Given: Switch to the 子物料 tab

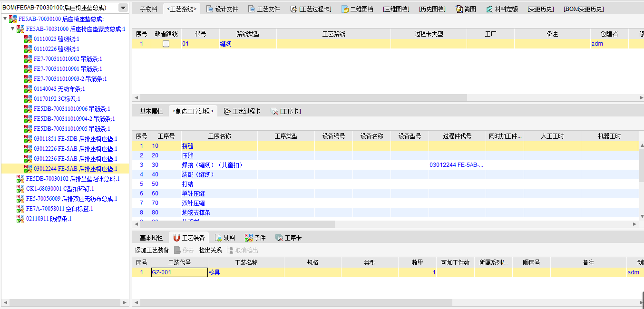Looking at the screenshot, I should [148, 9].
